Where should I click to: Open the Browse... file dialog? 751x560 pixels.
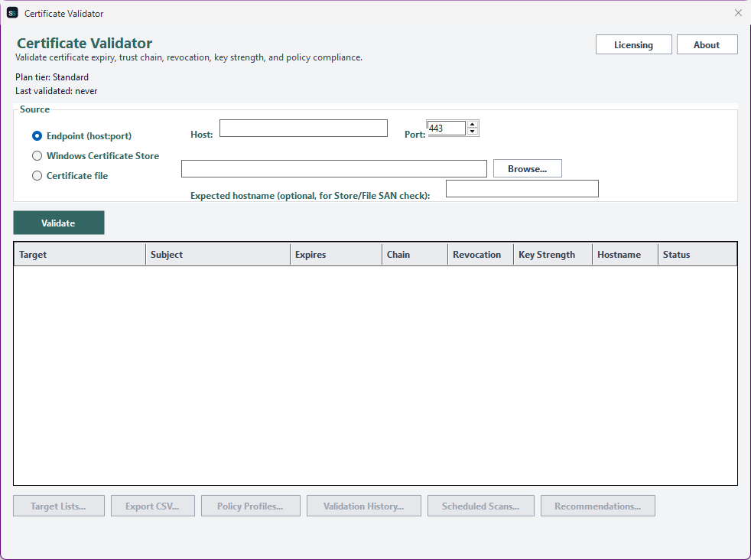coord(528,168)
